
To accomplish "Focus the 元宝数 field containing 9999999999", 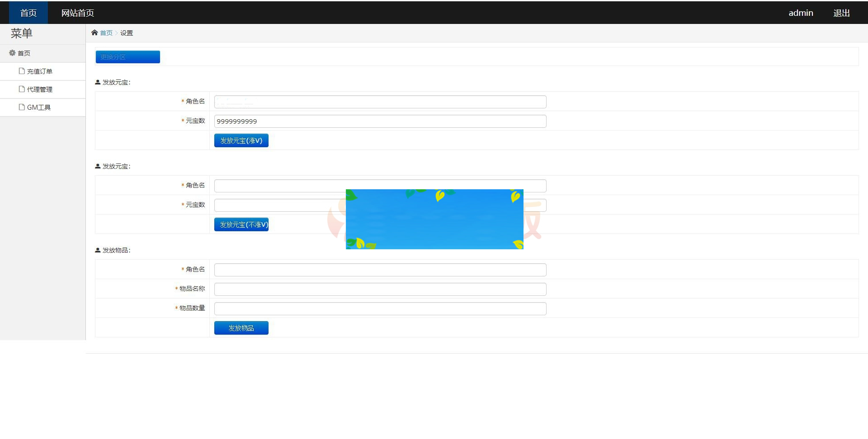I will [380, 121].
